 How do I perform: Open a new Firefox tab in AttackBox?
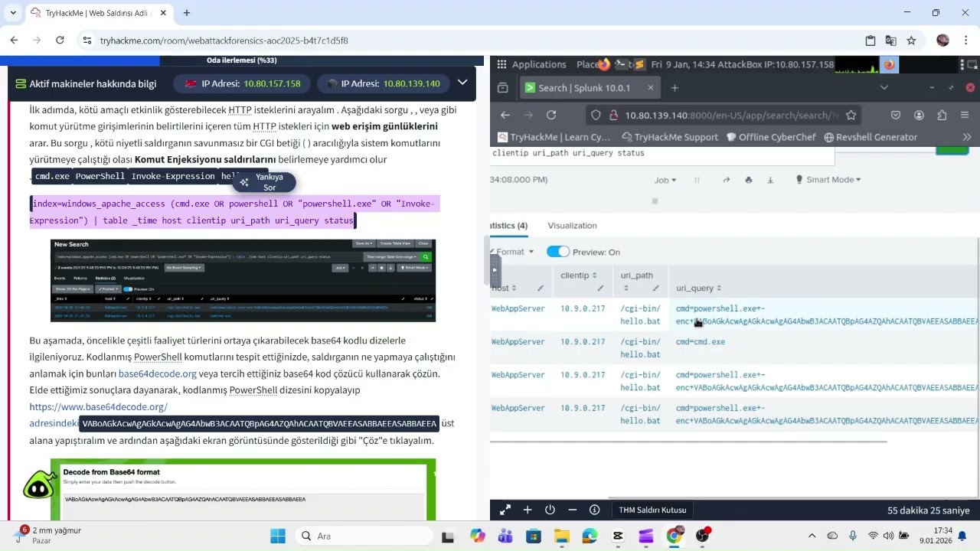point(675,88)
